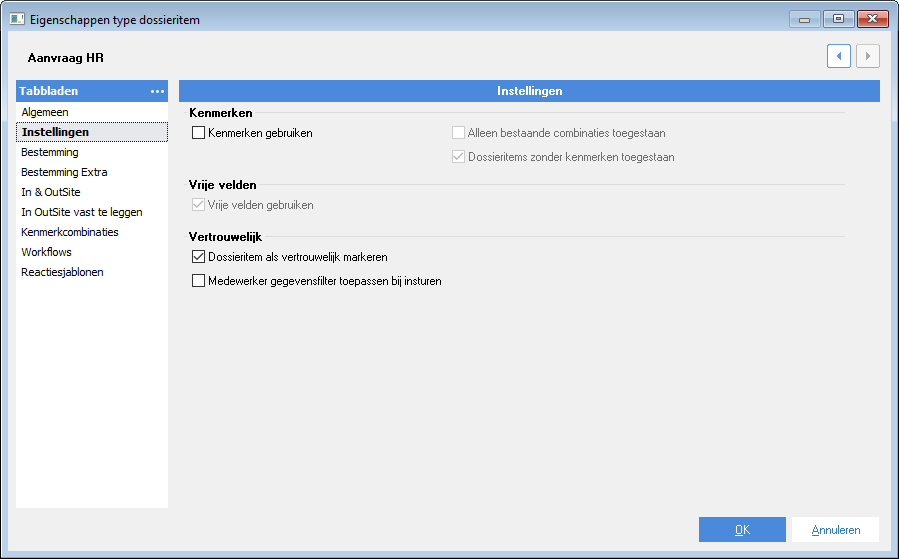Go to next record with right arrow
The height and width of the screenshot is (559, 899).
click(x=867, y=56)
